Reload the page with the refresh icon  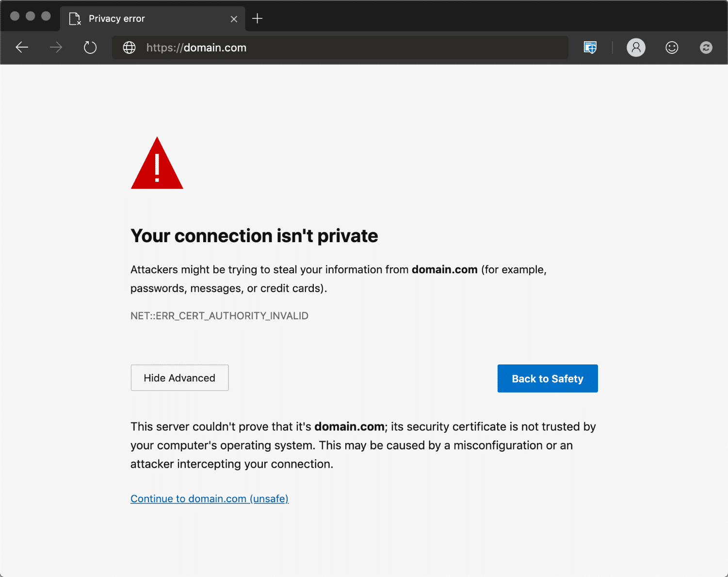pos(90,47)
